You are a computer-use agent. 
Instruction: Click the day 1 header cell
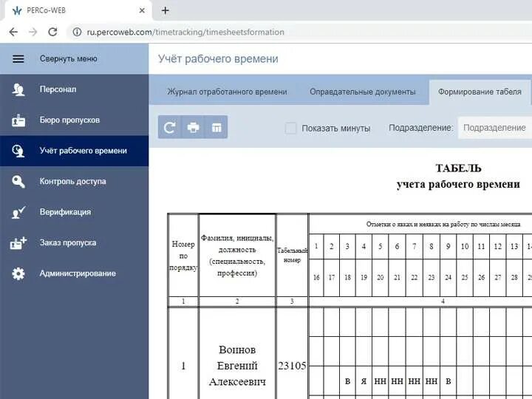[316, 246]
